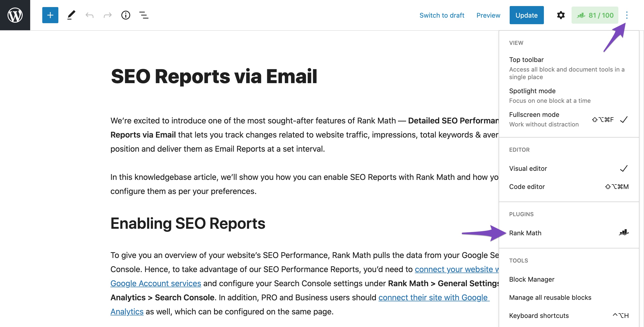Open the block inserter plus button
Image resolution: width=644 pixels, height=327 pixels.
coord(50,15)
